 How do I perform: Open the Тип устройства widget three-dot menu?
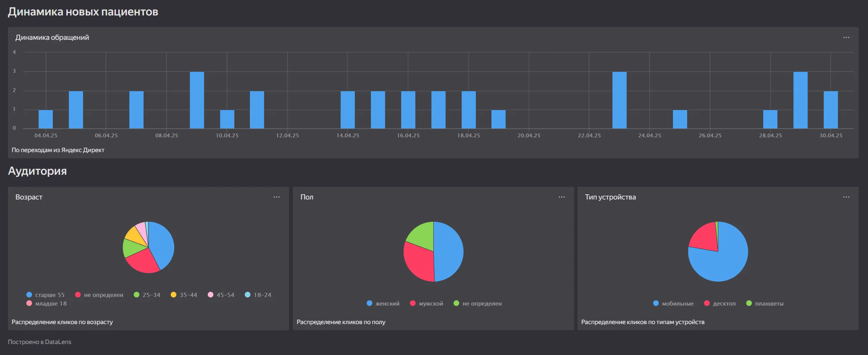846,197
